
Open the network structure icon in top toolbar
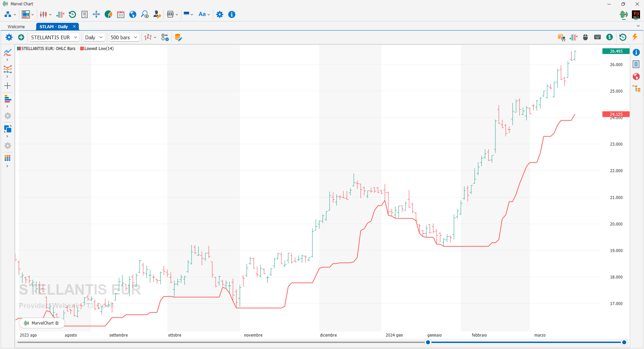click(8, 14)
